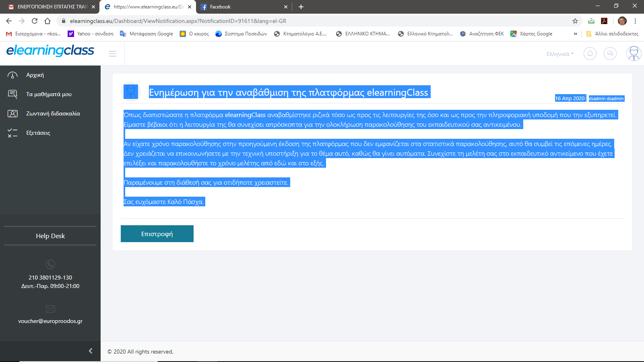Open a new browser tab
Screen dimensions: 644x362
pos(301,7)
